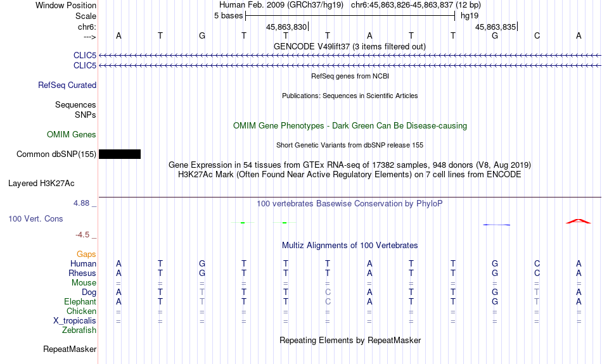
Task: Click the 5 bases scale bar
Action: tap(350, 16)
